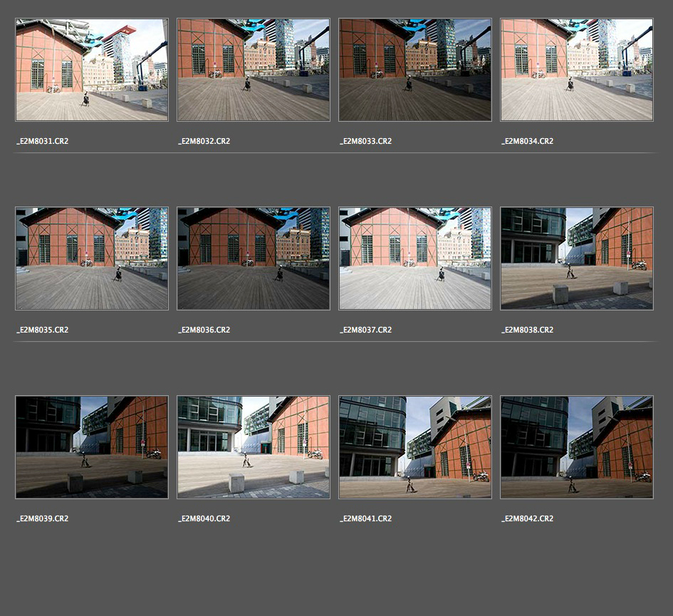Image resolution: width=673 pixels, height=616 pixels.
Task: Click the _E2M8038.CR2 filename label
Action: pyautogui.click(x=528, y=330)
